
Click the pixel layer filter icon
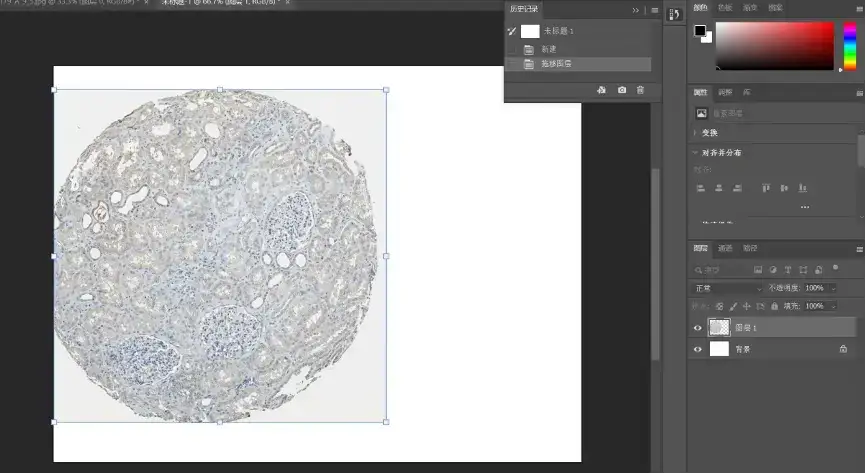click(758, 270)
